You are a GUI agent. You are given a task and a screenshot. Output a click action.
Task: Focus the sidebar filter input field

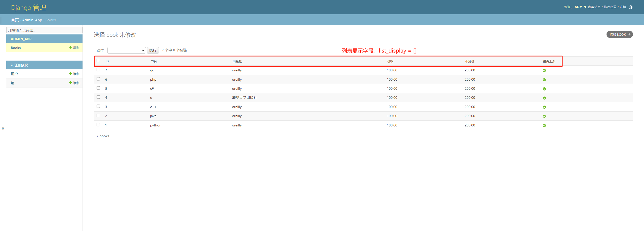coord(44,30)
